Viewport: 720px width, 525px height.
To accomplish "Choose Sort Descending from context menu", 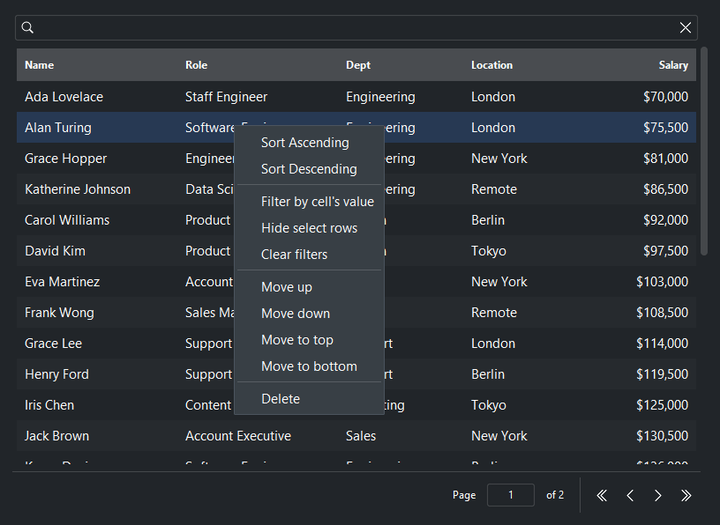I will [x=309, y=169].
